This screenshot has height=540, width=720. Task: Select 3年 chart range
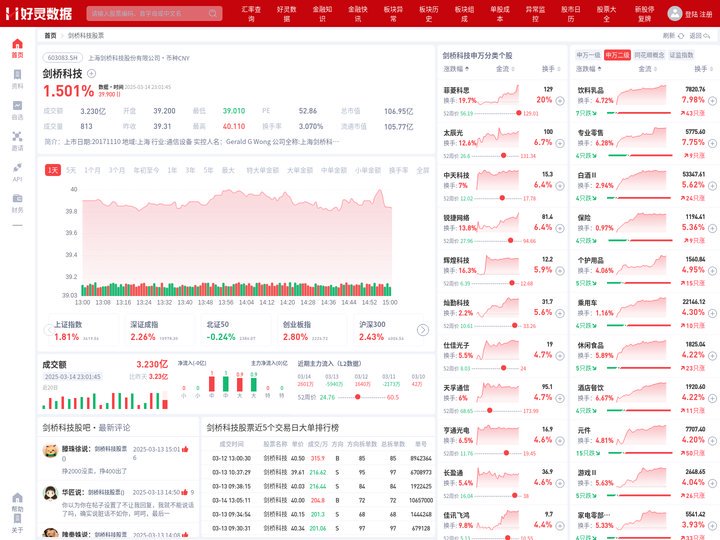pos(190,170)
